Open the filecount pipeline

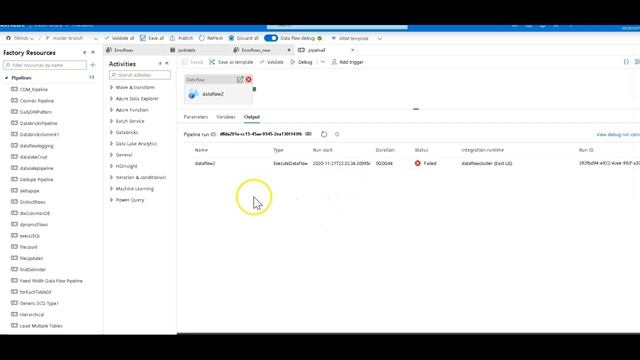pyautogui.click(x=29, y=247)
